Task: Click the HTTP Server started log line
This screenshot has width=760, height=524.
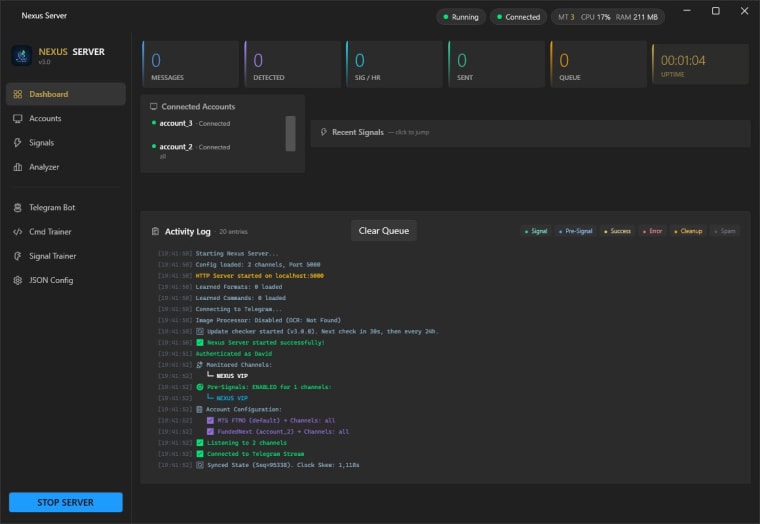Action: 259,276
